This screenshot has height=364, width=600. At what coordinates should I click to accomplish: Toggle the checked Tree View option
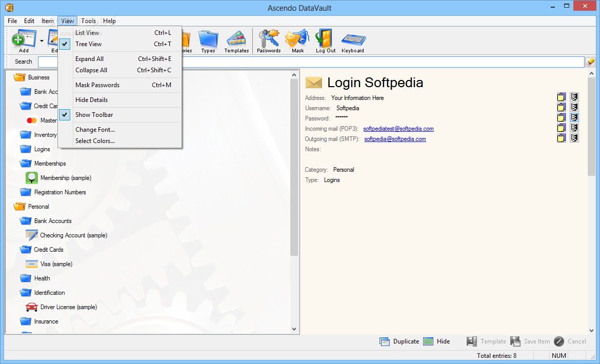120,44
